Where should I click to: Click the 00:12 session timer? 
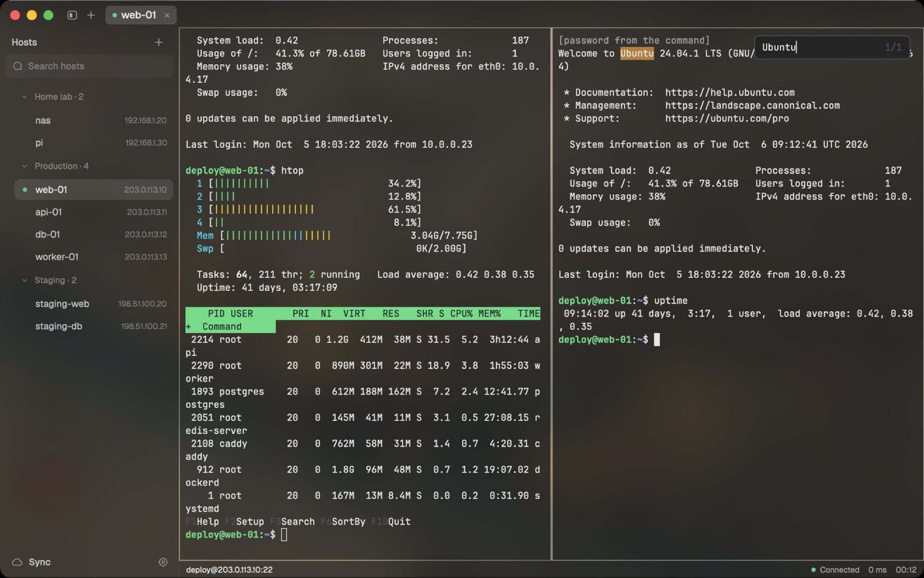pos(906,570)
